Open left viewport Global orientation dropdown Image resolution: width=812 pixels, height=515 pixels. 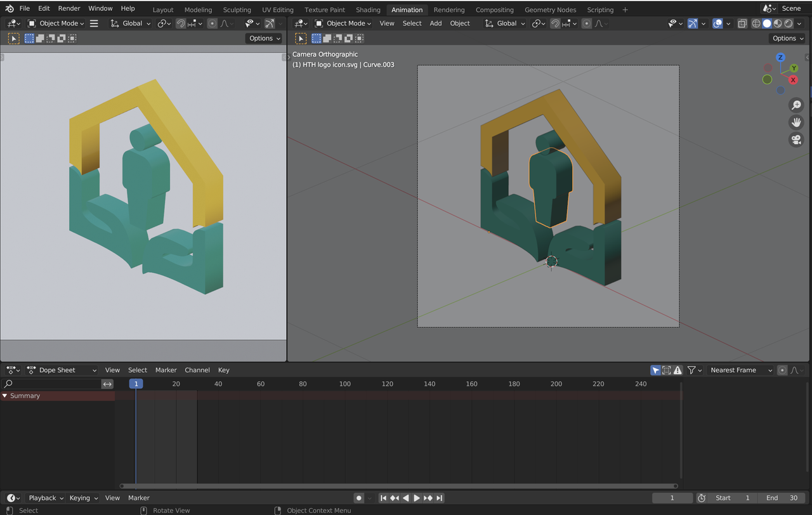point(131,23)
